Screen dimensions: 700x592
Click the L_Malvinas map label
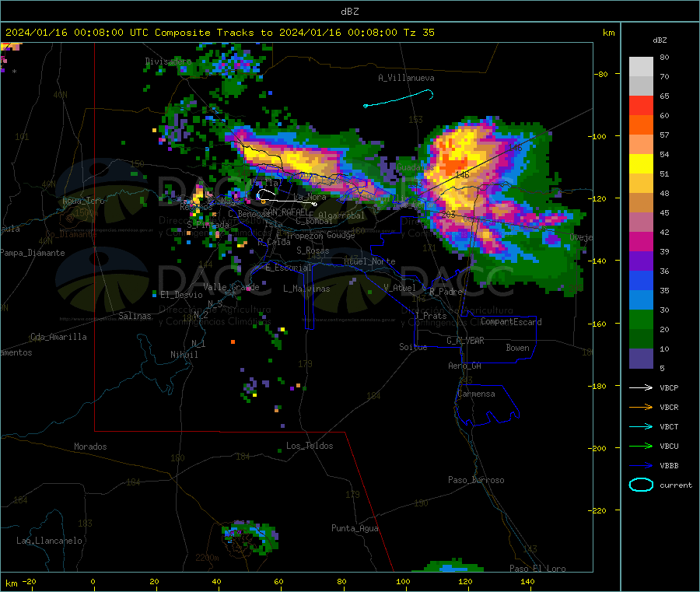click(306, 289)
